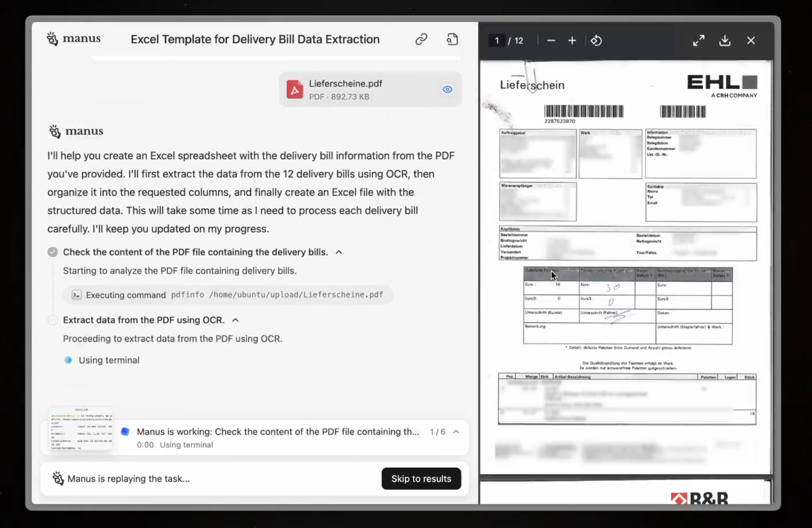Viewport: 812px width, 528px height.
Task: Open the terminal preview thumbnail
Action: [81, 429]
